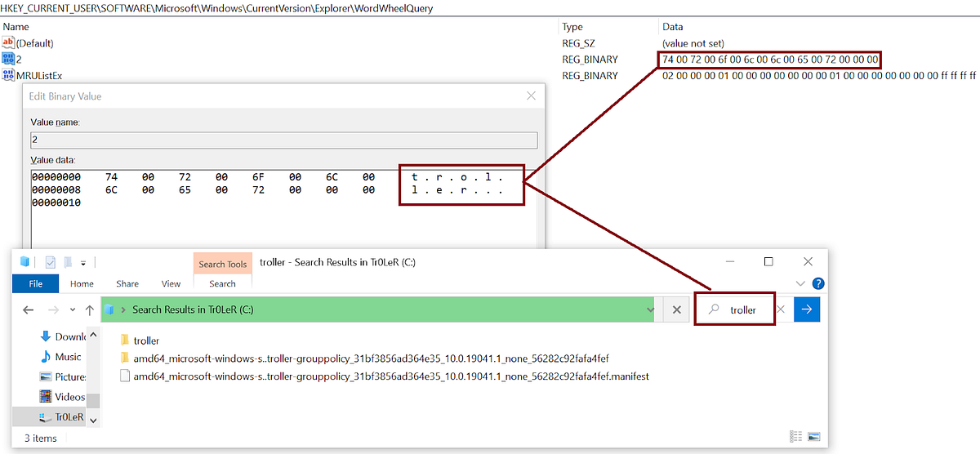Go forward in Explorer navigation
The image size is (980, 454).
point(52,310)
